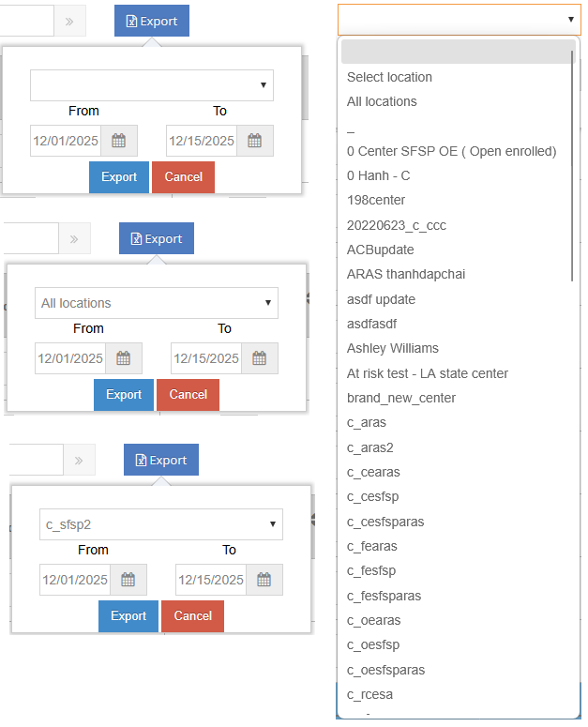Open From date calendar in empty-location export panel

pyautogui.click(x=119, y=141)
